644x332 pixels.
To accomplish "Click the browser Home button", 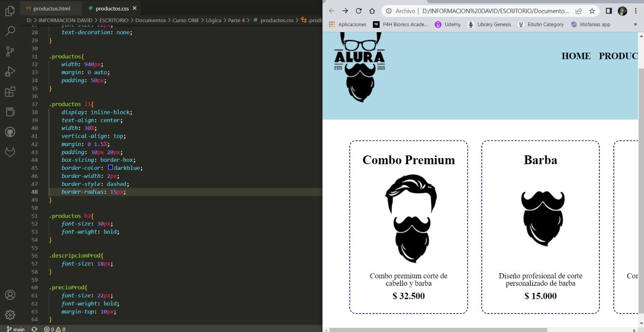I will pos(372,11).
